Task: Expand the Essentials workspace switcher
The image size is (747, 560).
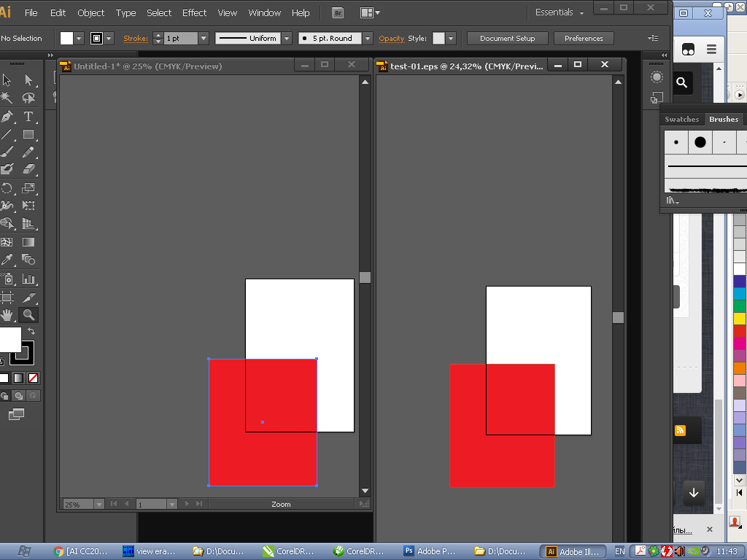Action: pyautogui.click(x=560, y=13)
